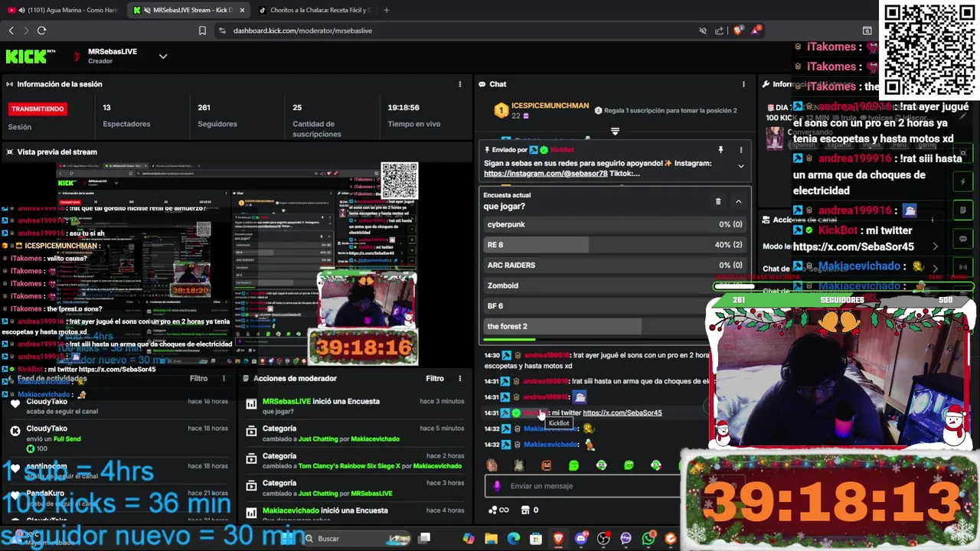Open Discord from the taskbar

click(x=581, y=539)
